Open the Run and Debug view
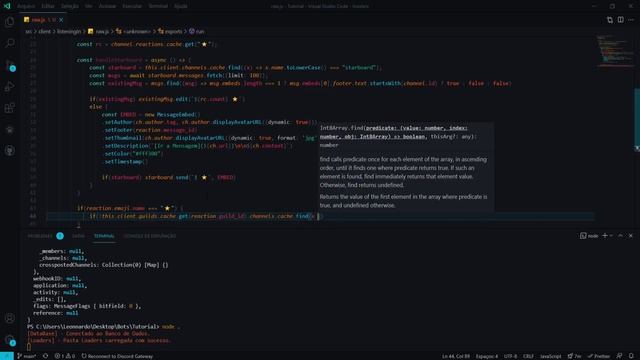 coord(9,87)
